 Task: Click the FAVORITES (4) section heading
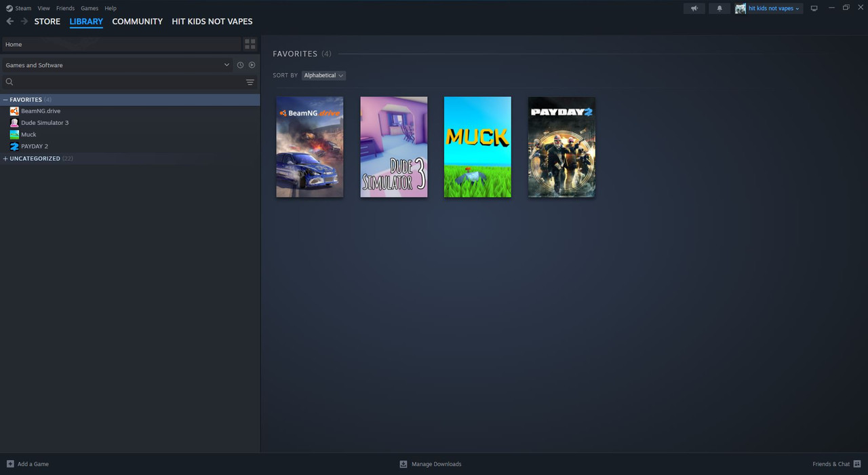pos(302,54)
